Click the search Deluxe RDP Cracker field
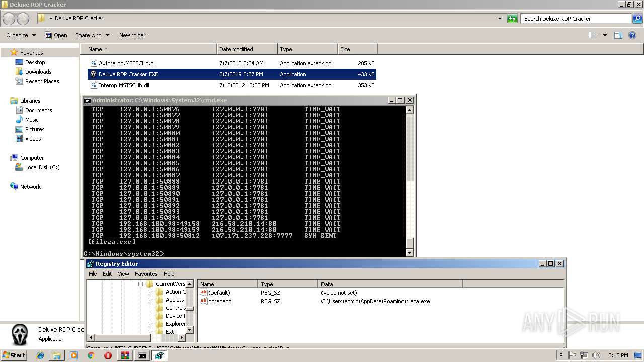This screenshot has height=362, width=644. pyautogui.click(x=577, y=19)
